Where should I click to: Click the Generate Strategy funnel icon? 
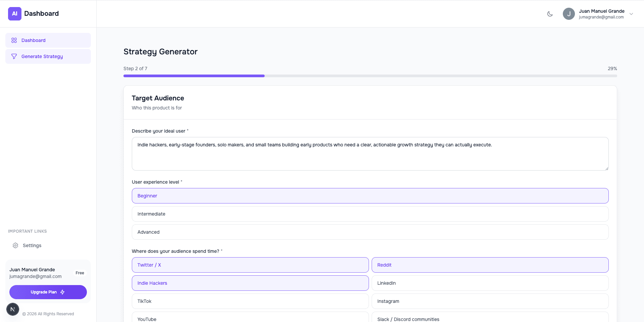point(14,56)
